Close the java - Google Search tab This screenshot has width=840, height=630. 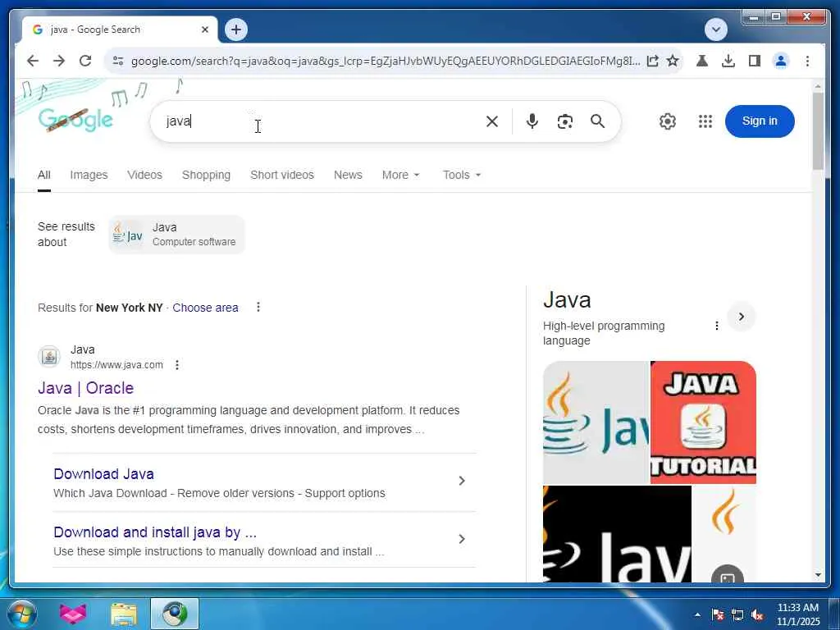[x=204, y=30]
